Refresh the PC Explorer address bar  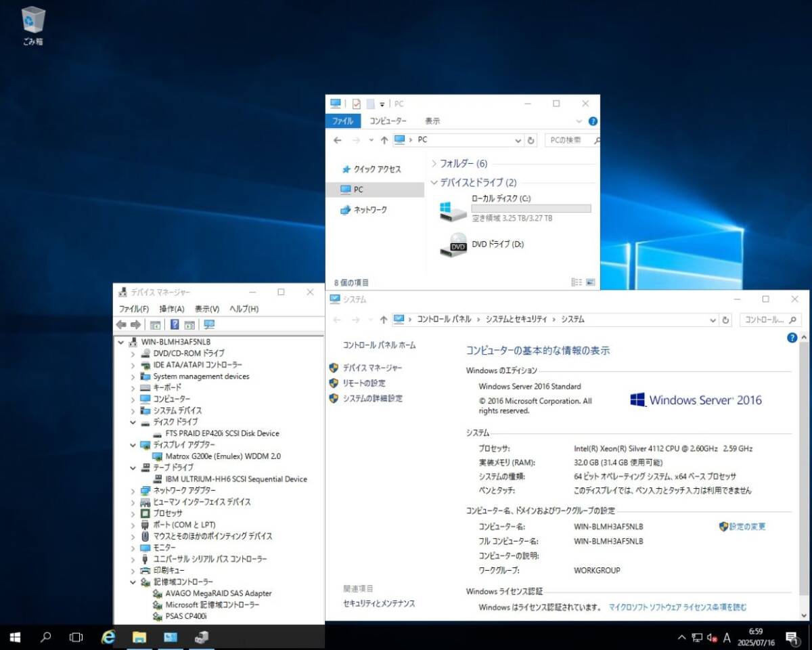pos(531,140)
